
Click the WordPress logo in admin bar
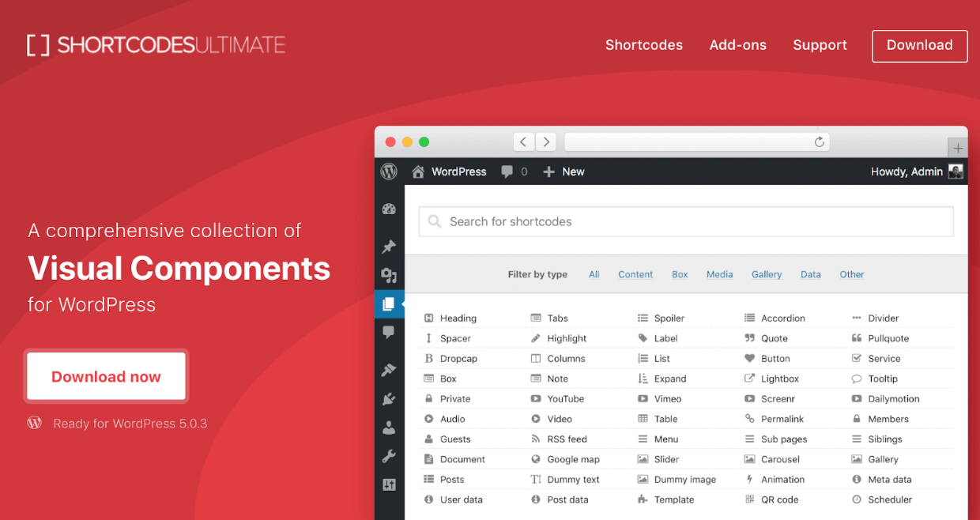click(389, 171)
